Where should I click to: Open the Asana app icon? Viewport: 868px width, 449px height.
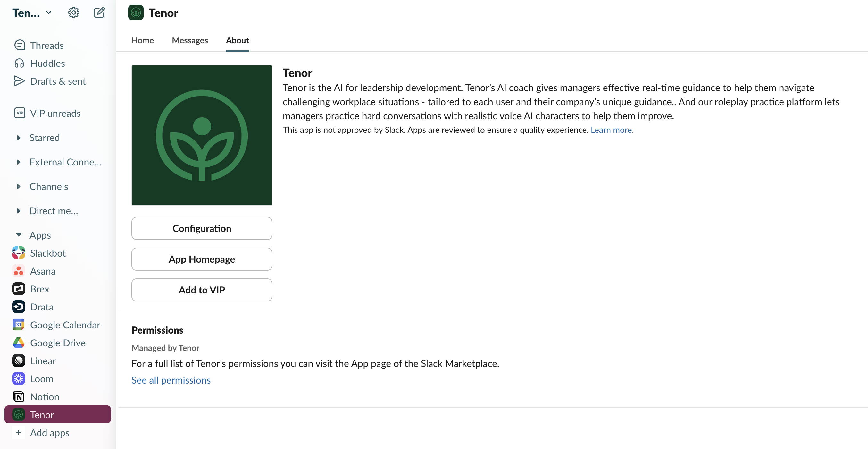[x=19, y=271]
